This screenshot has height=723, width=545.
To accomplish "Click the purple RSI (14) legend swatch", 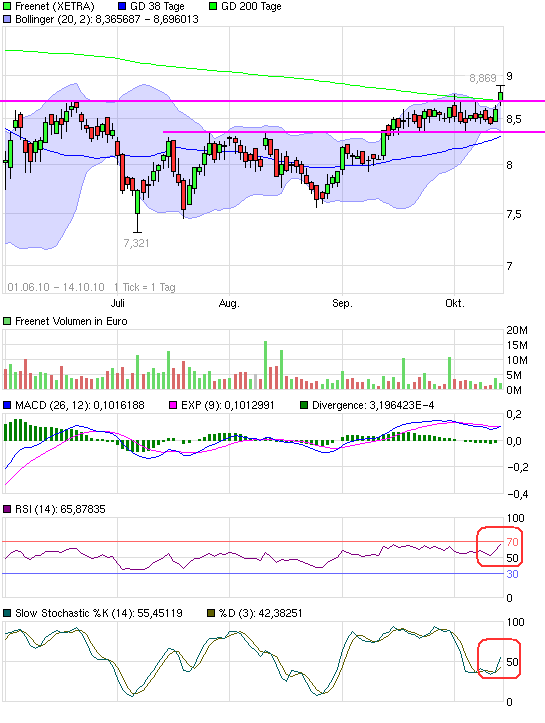I will tap(7, 510).
